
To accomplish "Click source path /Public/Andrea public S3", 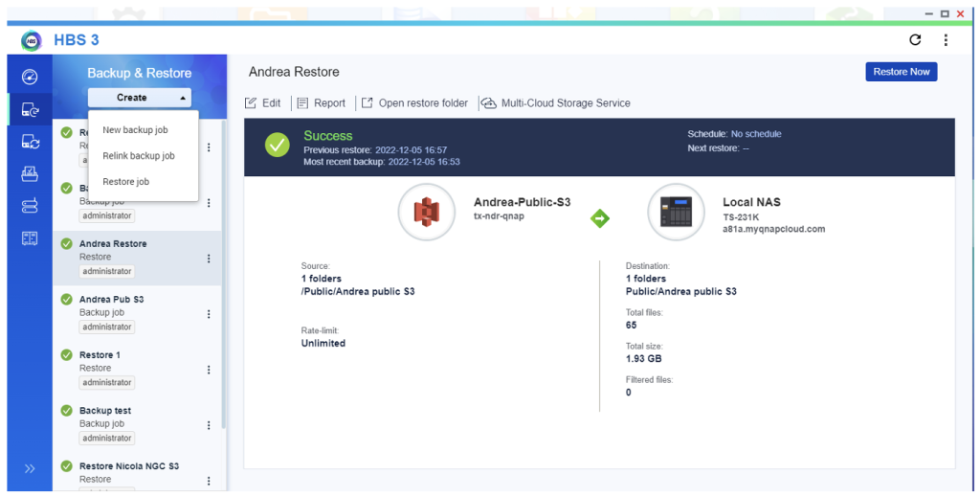I will click(358, 292).
